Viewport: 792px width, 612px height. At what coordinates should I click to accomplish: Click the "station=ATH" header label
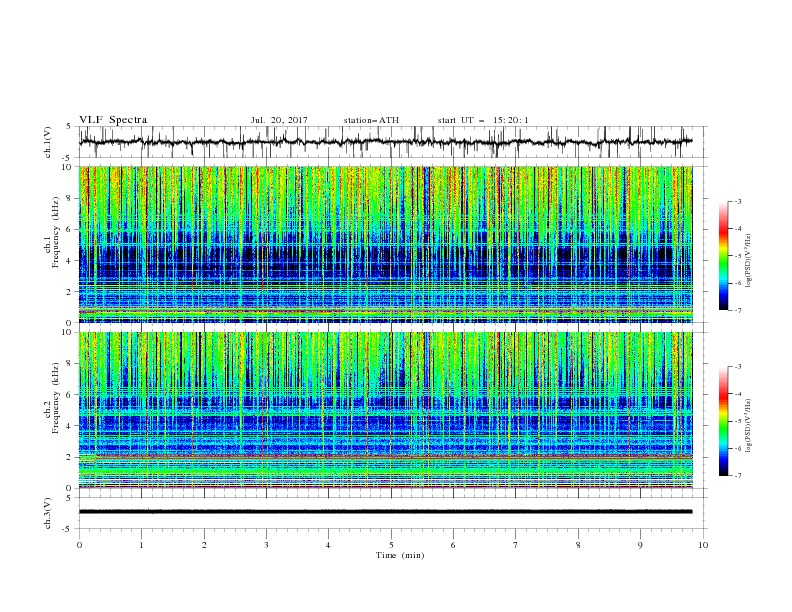point(371,120)
